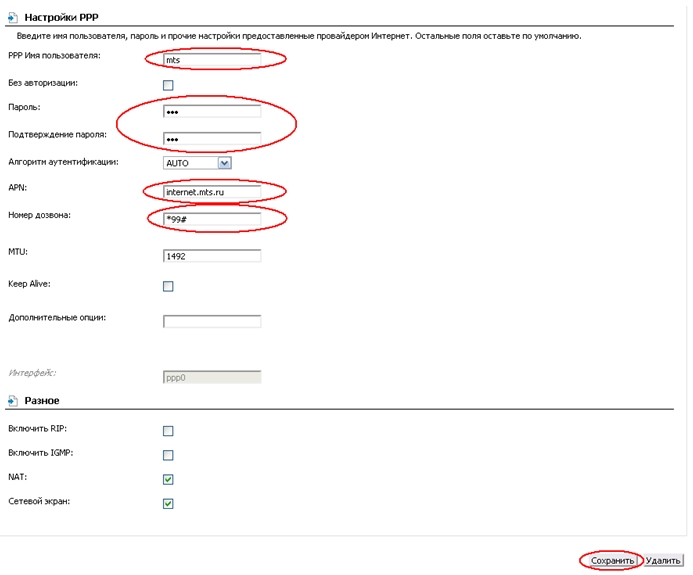Viewport: 693px width, 575px height.
Task: Click the icon beside Настройки PPP heading
Action: tap(12, 19)
